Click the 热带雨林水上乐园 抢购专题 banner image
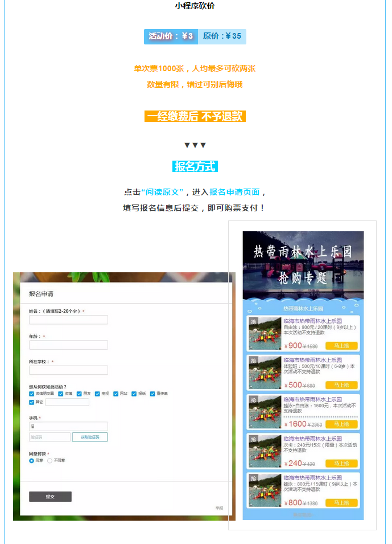Image resolution: width=392 pixels, height=544 pixels. click(x=303, y=264)
